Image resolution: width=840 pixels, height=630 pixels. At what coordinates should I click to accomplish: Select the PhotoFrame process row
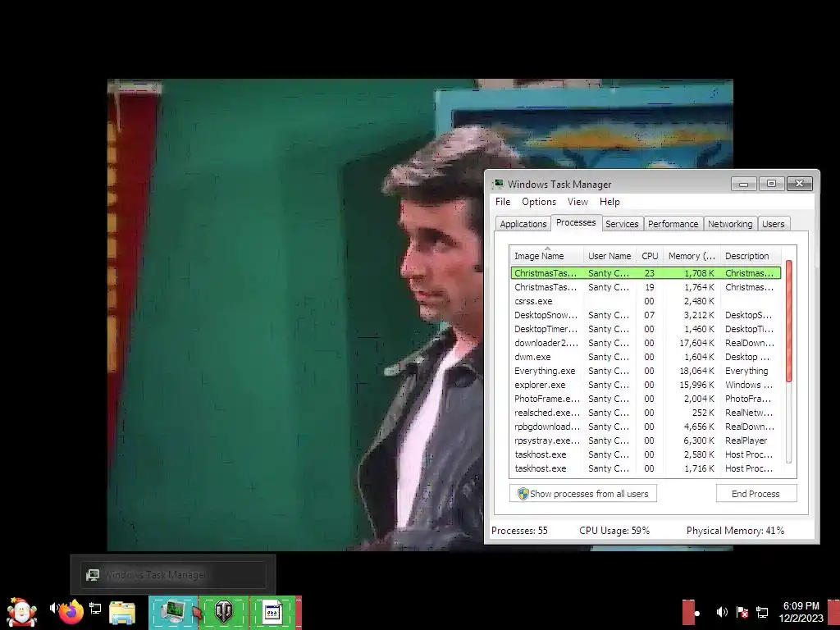click(646, 399)
